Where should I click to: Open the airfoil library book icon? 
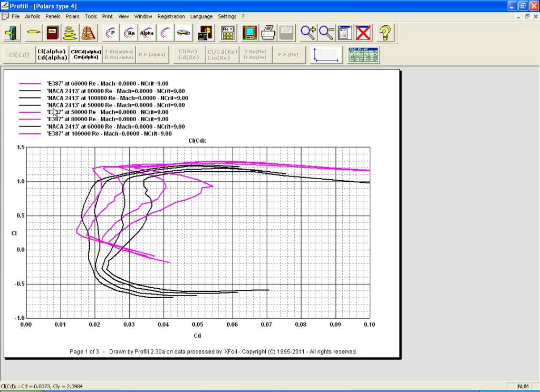click(x=52, y=33)
